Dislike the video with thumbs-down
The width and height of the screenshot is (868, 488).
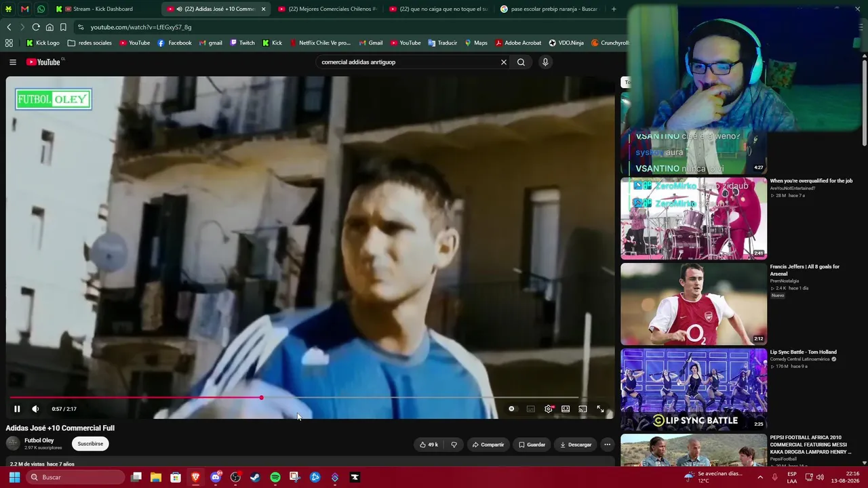(454, 445)
